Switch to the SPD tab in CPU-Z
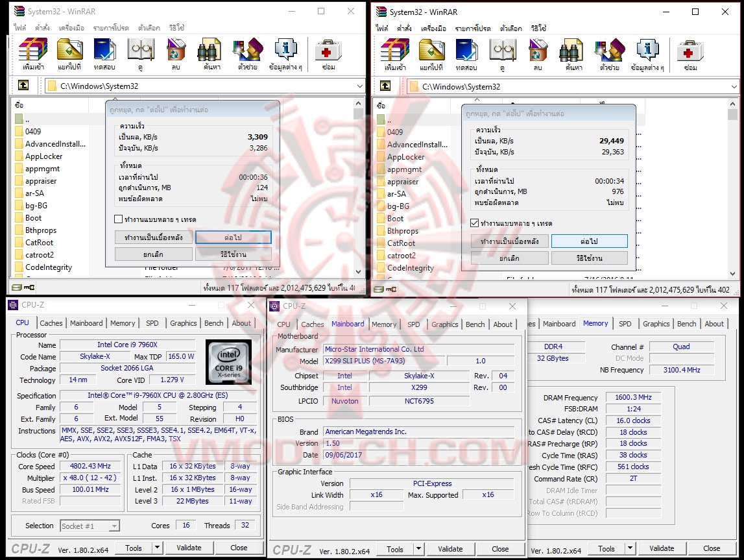The width and height of the screenshot is (744, 560). tap(154, 323)
